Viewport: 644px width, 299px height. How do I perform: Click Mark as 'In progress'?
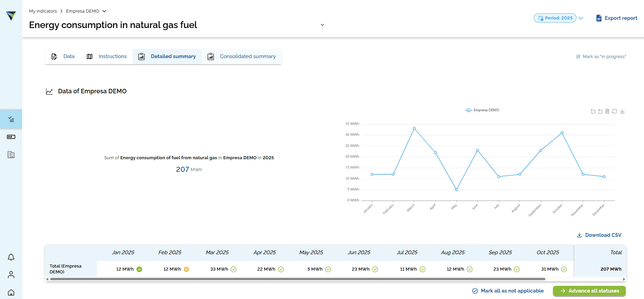point(601,57)
